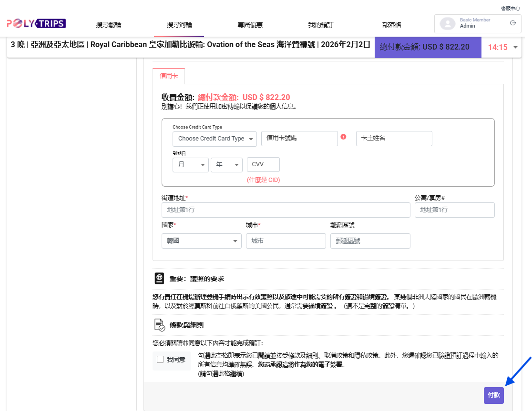Expand the booking summary arrow beside timer
The image size is (532, 411).
(x=515, y=47)
